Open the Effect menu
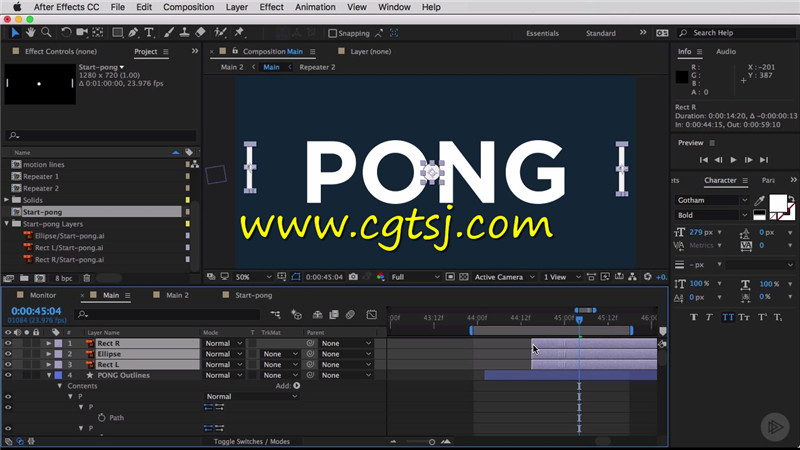Screen dimensions: 800x450 [271, 7]
